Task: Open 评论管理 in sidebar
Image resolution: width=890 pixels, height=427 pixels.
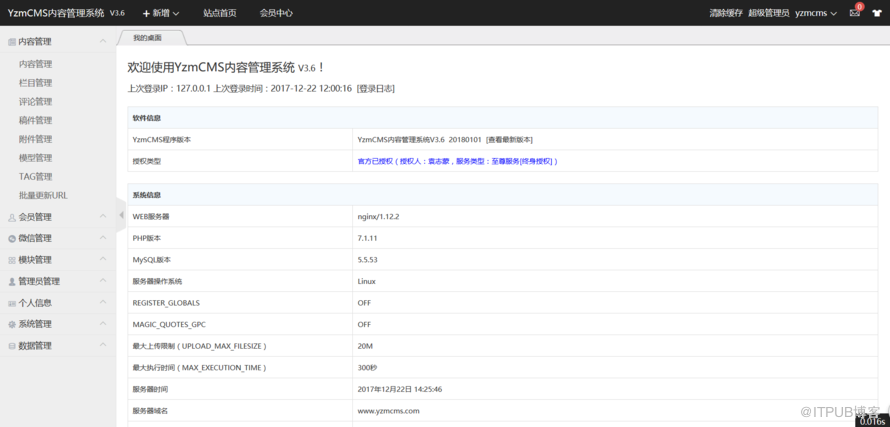Action: [x=35, y=102]
